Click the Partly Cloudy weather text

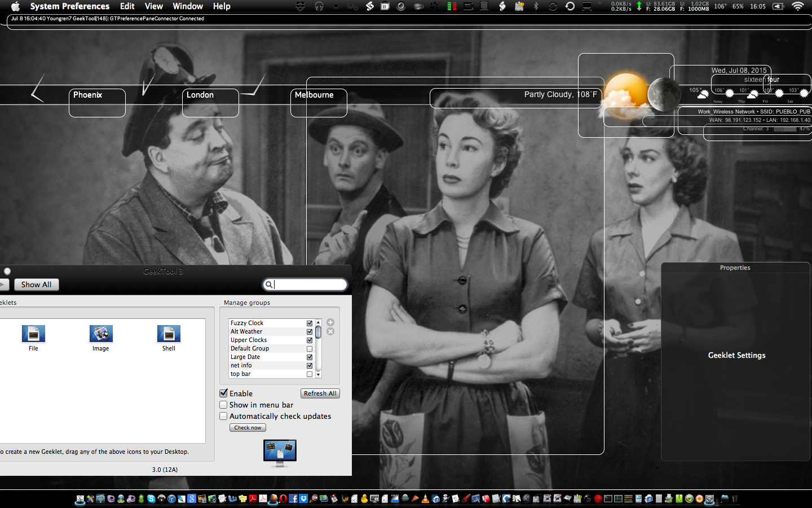click(x=561, y=94)
